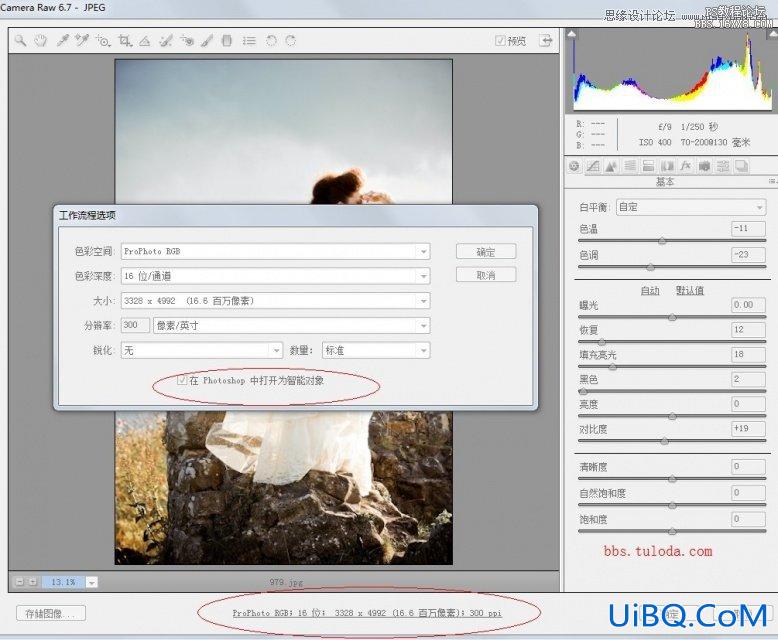Screen dimensions: 778x640
Task: Click the 填充亮光 value field 18
Action: pos(749,354)
